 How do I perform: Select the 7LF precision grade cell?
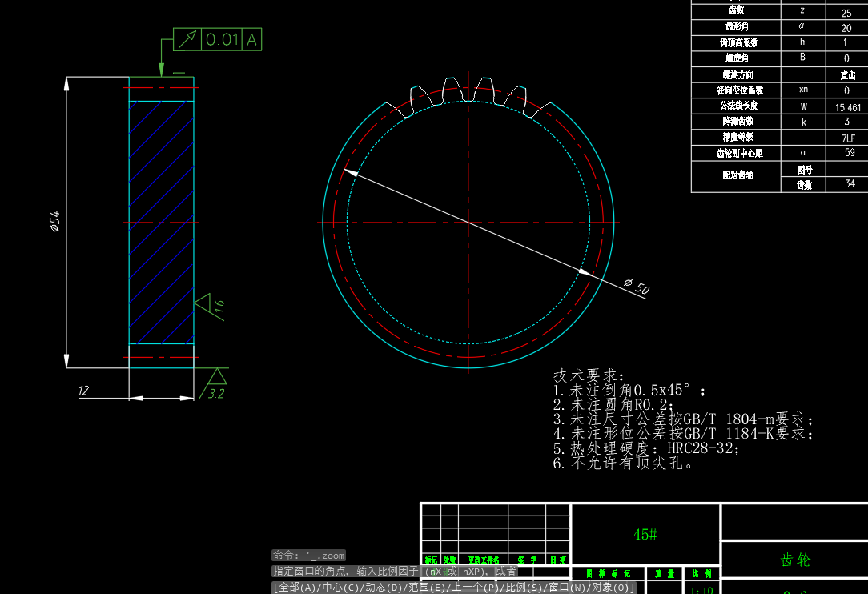pos(848,138)
